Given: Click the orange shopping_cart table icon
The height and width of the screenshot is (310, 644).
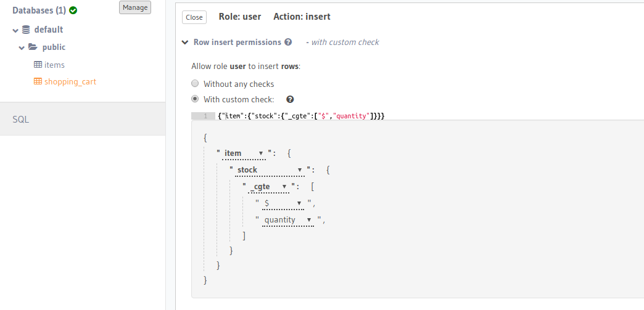Looking at the screenshot, I should (x=38, y=81).
